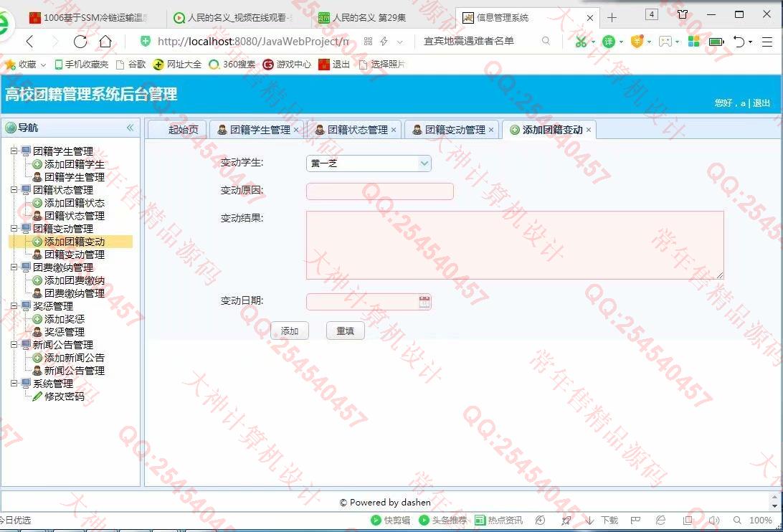Open the new tab plus button
783x532 pixels.
(612, 18)
